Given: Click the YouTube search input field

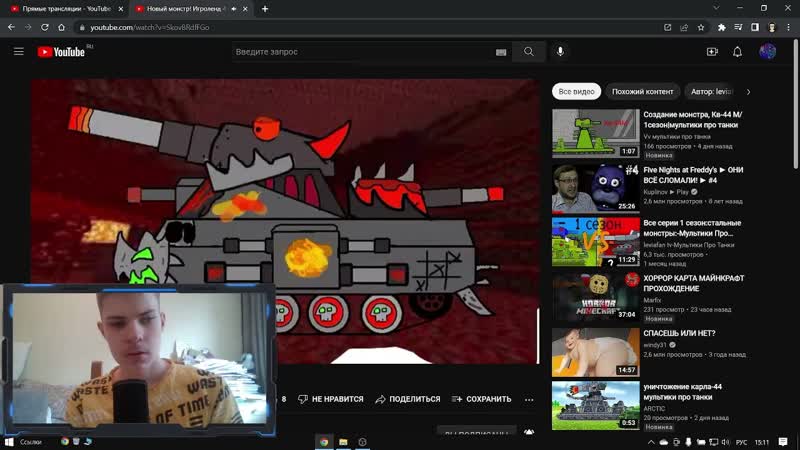Looking at the screenshot, I should click(363, 52).
